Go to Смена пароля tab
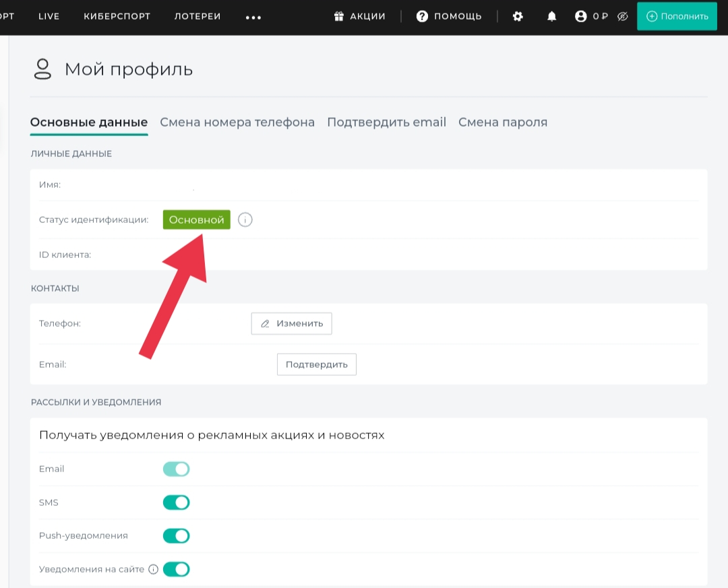 click(503, 122)
